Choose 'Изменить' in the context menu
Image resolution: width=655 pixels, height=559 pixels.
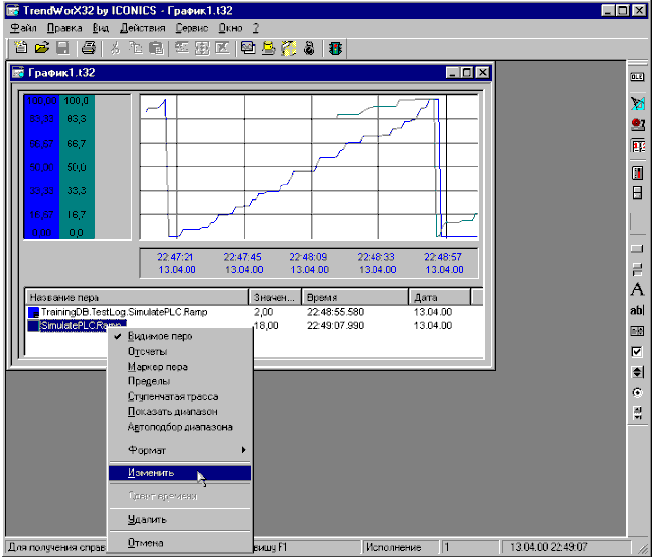coord(180,473)
